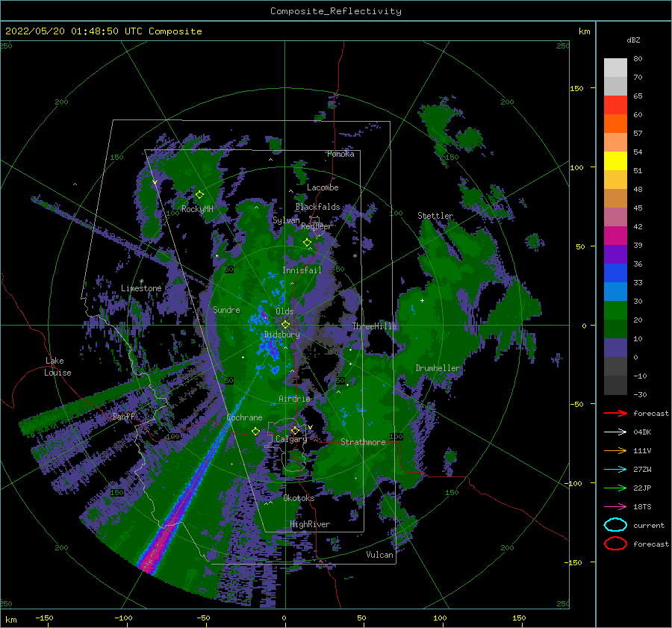The image size is (672, 628).
Task: Click the Sundre city label
Action: pos(226,310)
